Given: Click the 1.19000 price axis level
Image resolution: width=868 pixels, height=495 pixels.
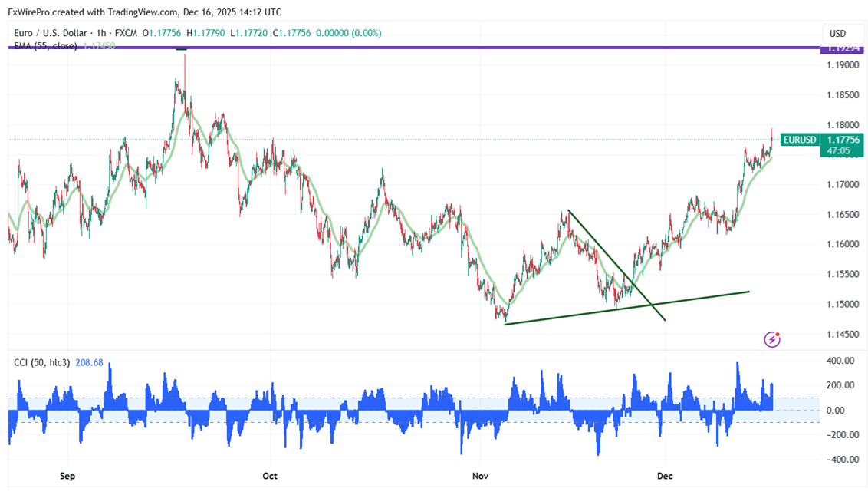Looking at the screenshot, I should click(x=843, y=65).
